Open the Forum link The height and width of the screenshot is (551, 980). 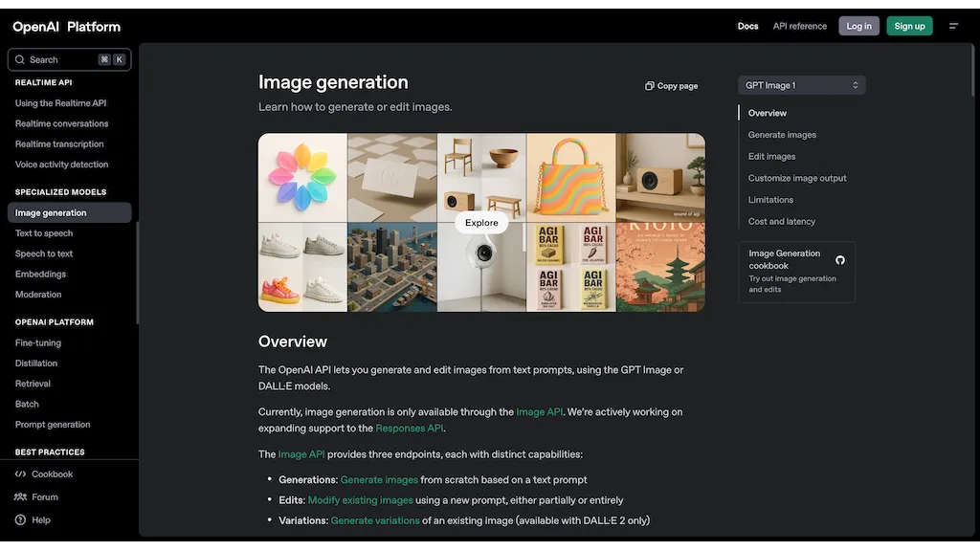(x=45, y=497)
